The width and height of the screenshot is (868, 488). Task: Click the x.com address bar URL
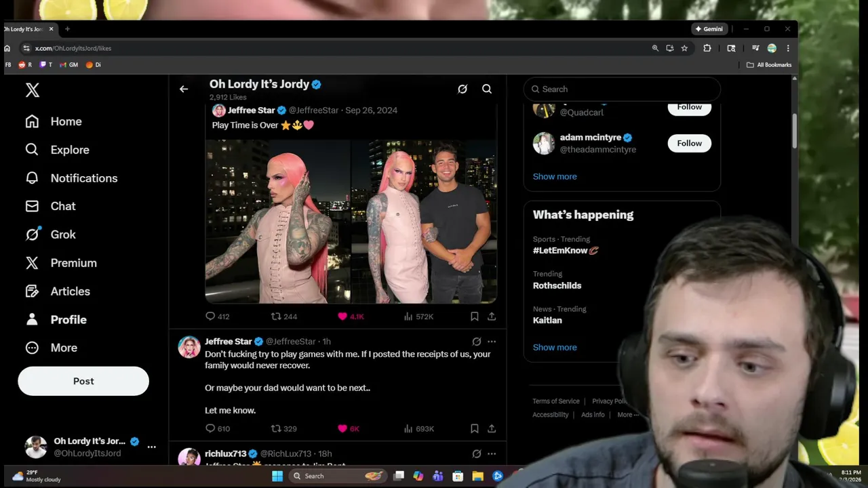click(73, 48)
